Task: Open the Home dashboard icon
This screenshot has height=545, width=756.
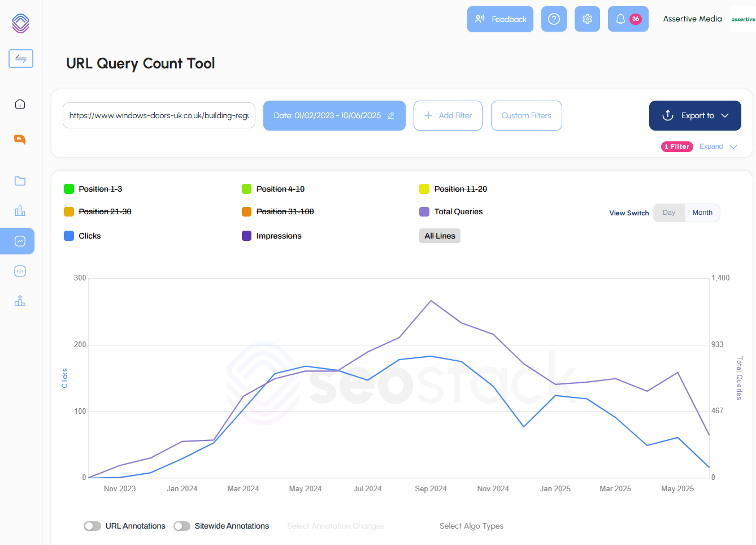Action: click(x=20, y=104)
